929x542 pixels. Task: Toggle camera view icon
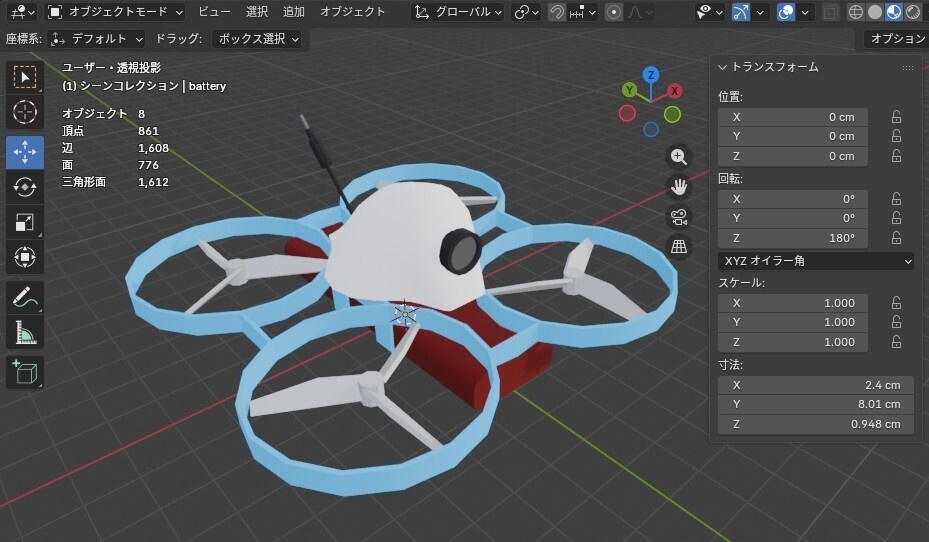678,217
